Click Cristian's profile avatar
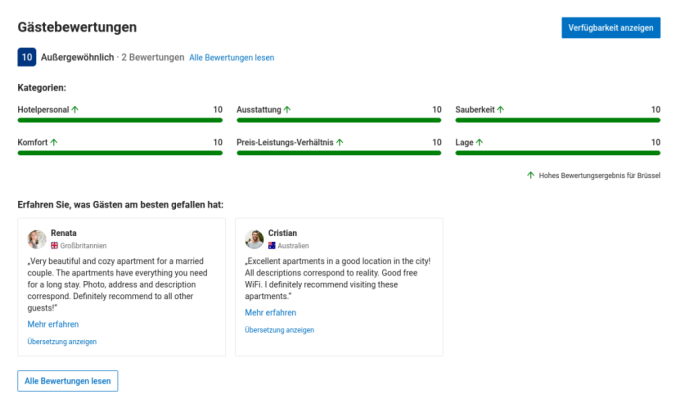This screenshot has height=408, width=700. [x=255, y=239]
